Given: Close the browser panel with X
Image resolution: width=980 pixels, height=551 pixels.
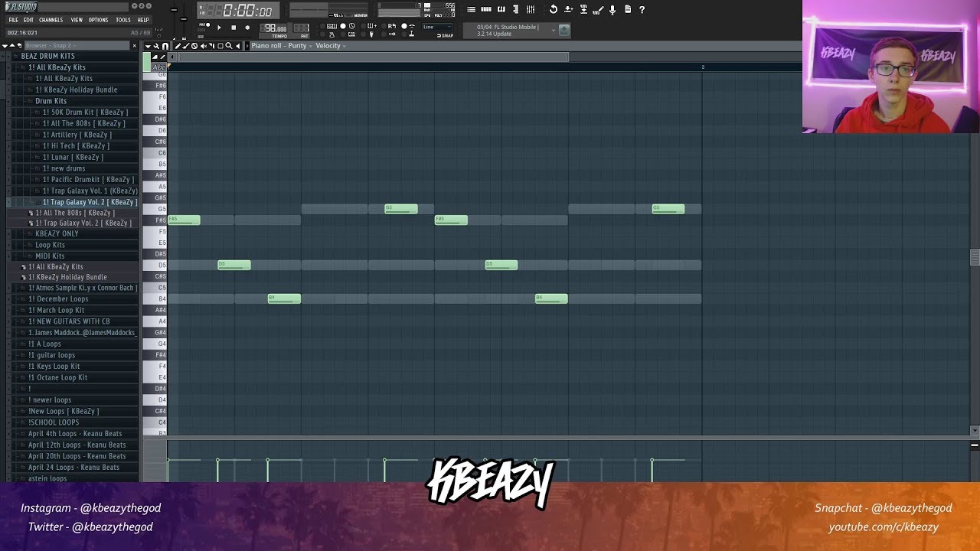Looking at the screenshot, I should (x=135, y=46).
